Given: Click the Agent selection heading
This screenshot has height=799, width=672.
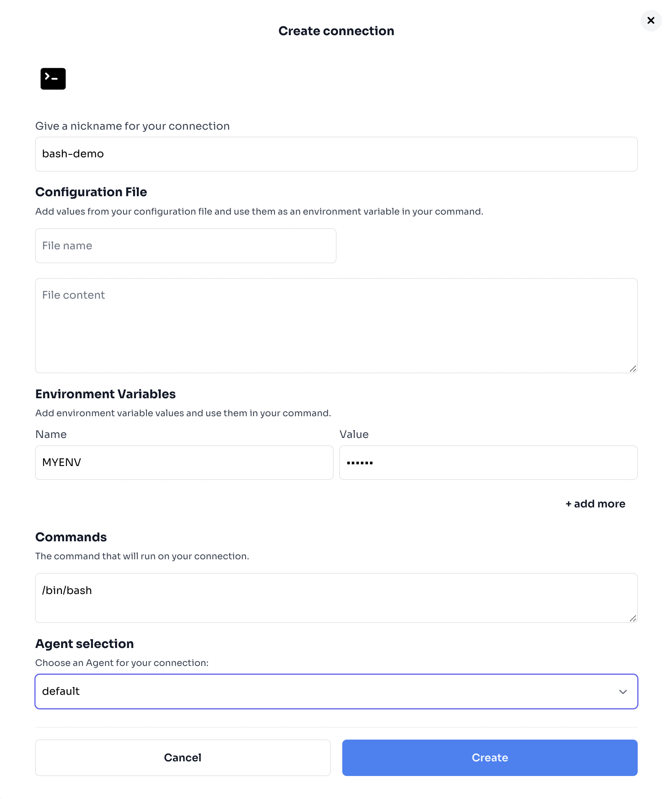Looking at the screenshot, I should click(85, 644).
